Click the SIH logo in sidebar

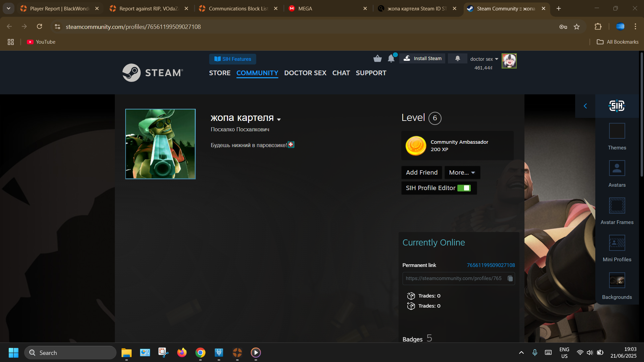pos(617,106)
